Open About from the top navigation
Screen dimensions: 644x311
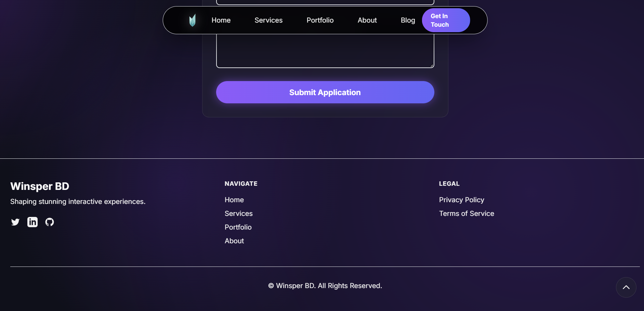click(367, 20)
